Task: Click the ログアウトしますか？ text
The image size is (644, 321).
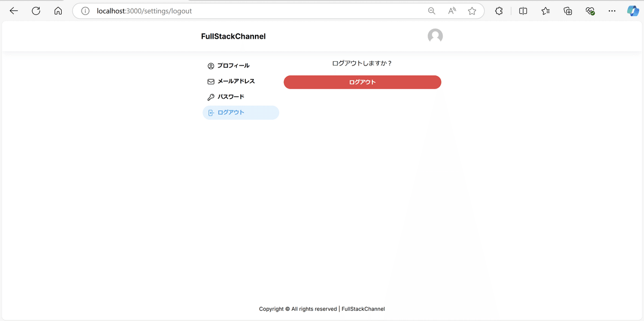Action: 362,63
